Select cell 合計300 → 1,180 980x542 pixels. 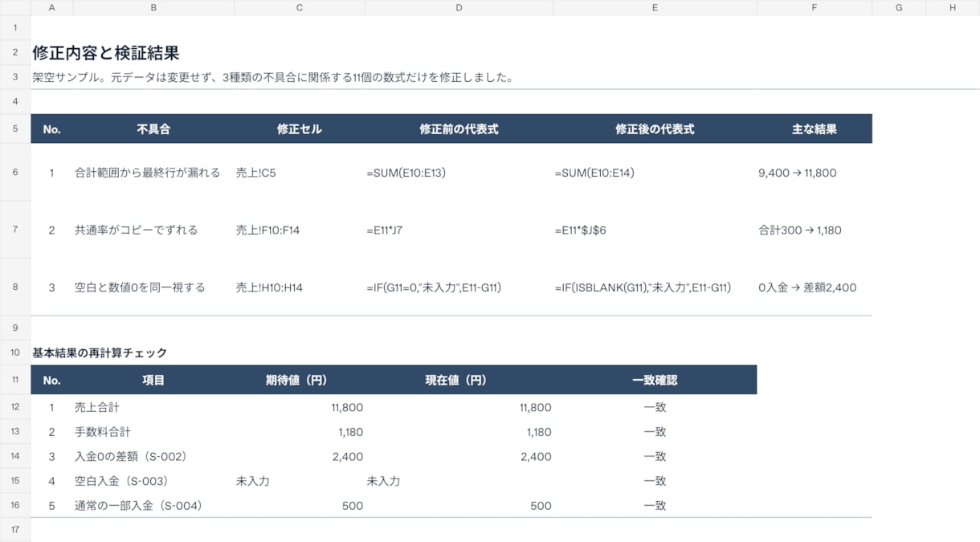point(815,230)
